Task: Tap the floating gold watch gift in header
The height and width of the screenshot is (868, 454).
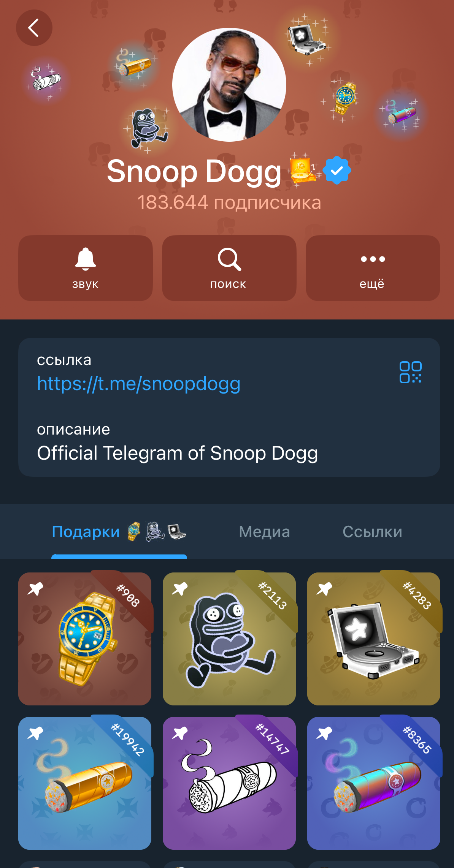Action: (x=345, y=98)
